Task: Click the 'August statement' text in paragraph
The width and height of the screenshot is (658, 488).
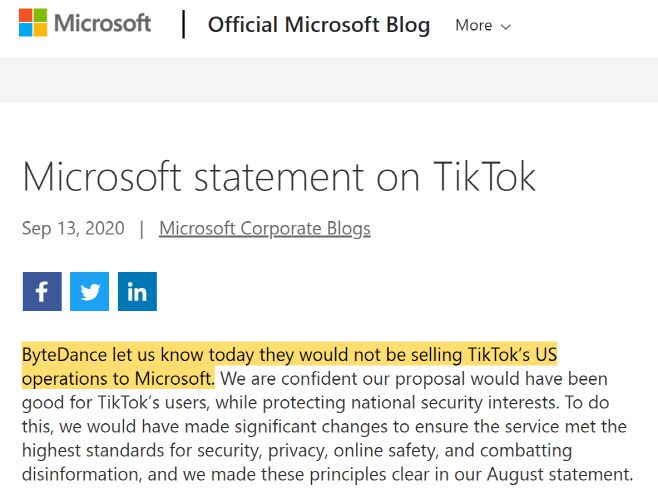Action: pyautogui.click(x=565, y=473)
